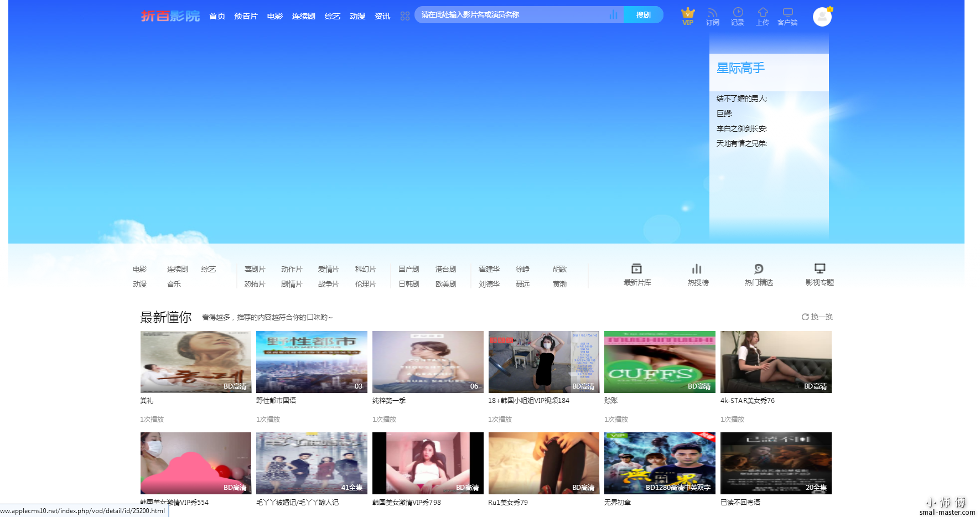Viewport: 980px width, 517px height.
Task: Open the 订阅 subscription feed icon
Action: pos(713,13)
